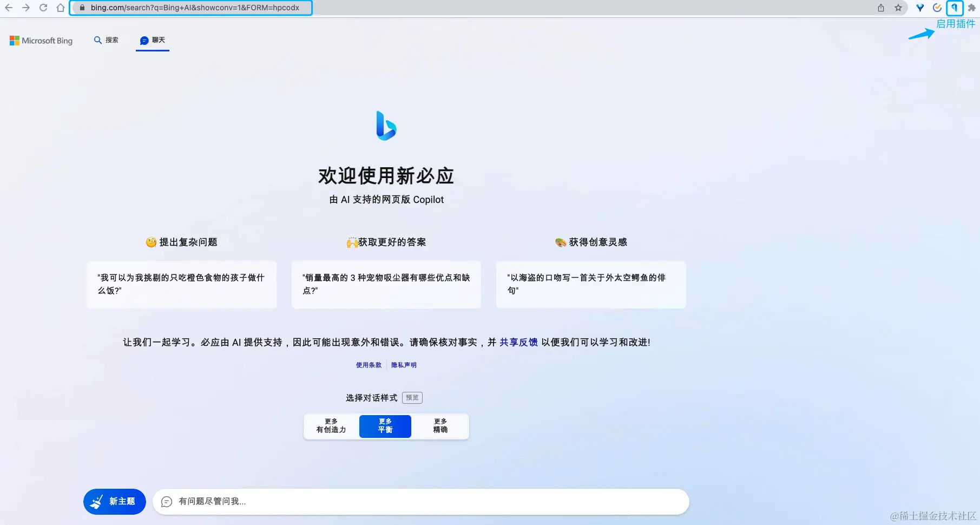Reload the page with the refresh icon
980x525 pixels.
coord(43,8)
